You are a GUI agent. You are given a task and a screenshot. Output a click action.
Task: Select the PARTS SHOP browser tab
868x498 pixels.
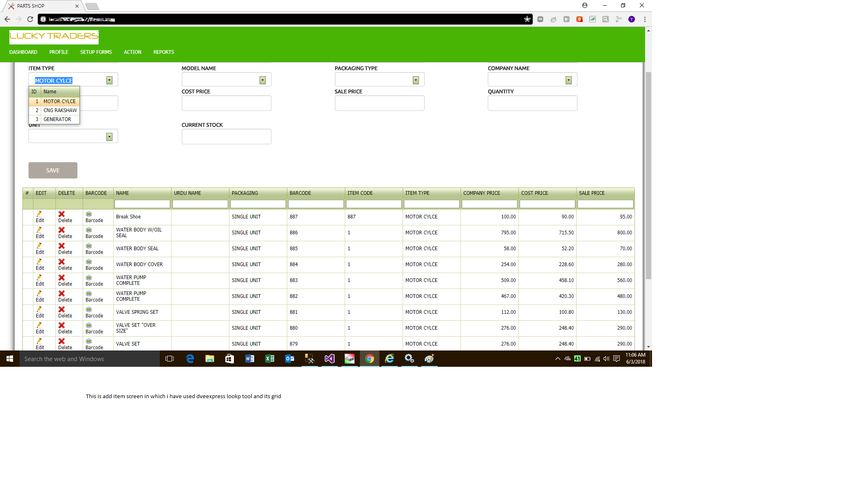pyautogui.click(x=43, y=6)
